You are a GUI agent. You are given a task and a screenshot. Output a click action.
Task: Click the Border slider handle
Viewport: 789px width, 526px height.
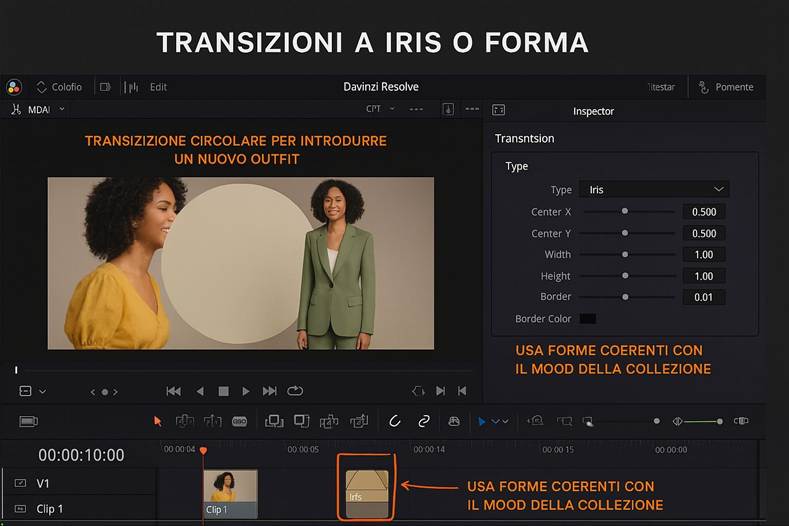click(625, 297)
